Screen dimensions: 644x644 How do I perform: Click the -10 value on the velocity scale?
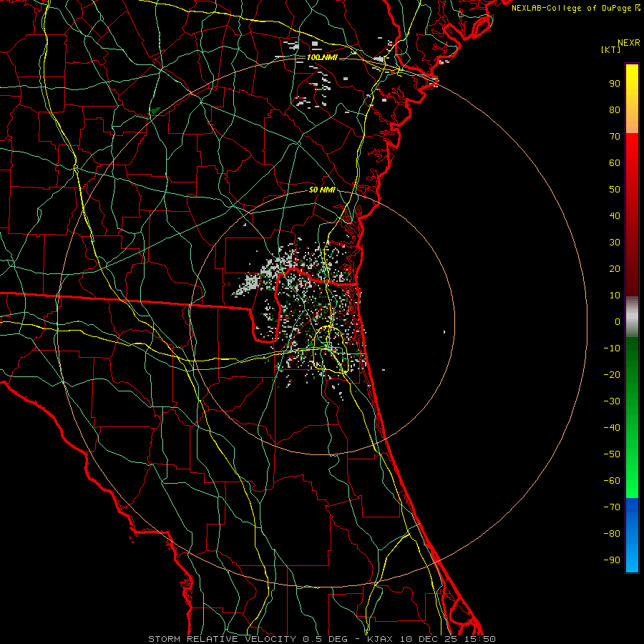click(612, 348)
